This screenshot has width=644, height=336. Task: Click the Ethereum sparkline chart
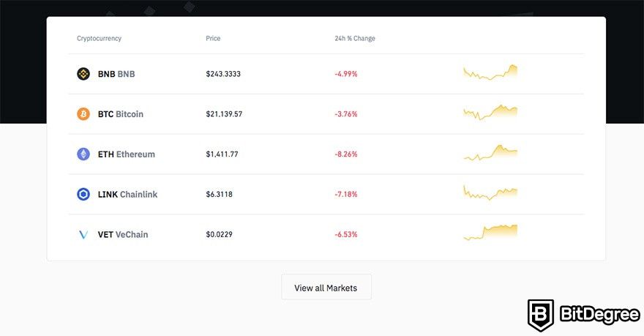pyautogui.click(x=490, y=152)
